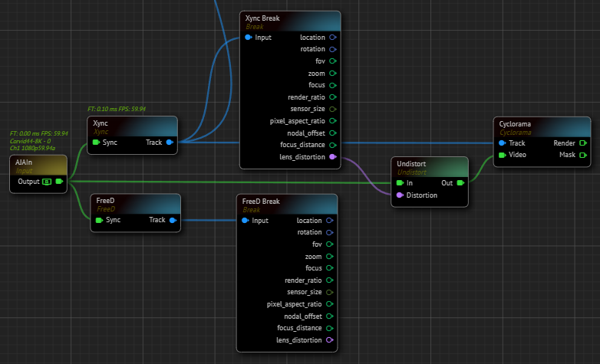Image resolution: width=600 pixels, height=364 pixels.
Task: Click the Output pin on AJAIn node
Action: click(59, 182)
